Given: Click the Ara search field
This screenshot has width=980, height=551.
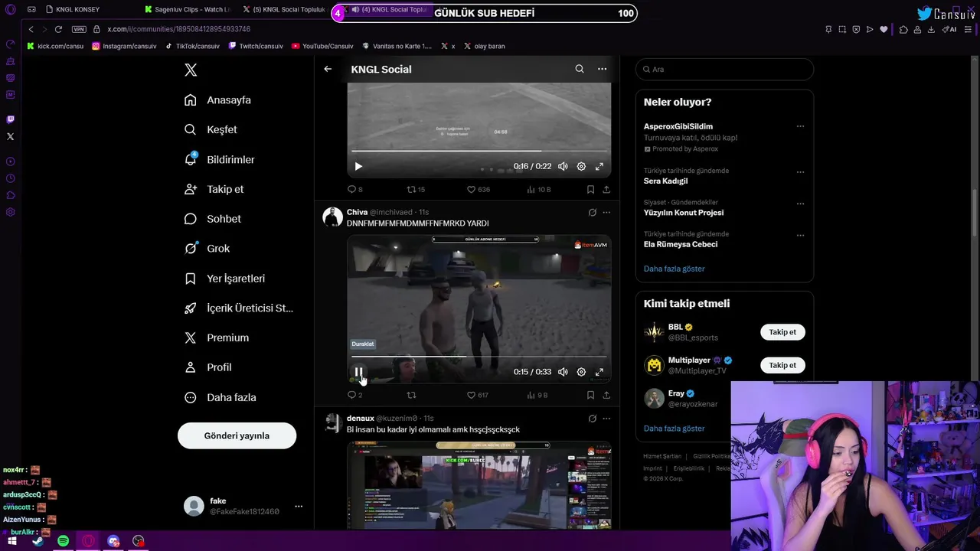Looking at the screenshot, I should click(x=724, y=69).
